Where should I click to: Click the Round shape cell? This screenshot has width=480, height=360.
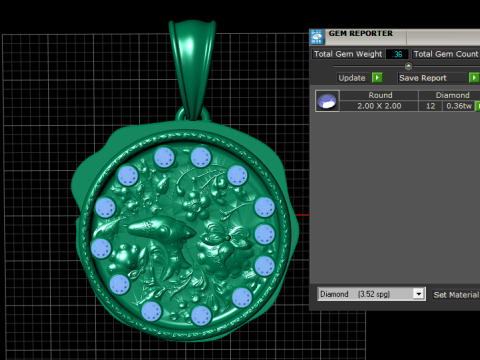tap(379, 95)
